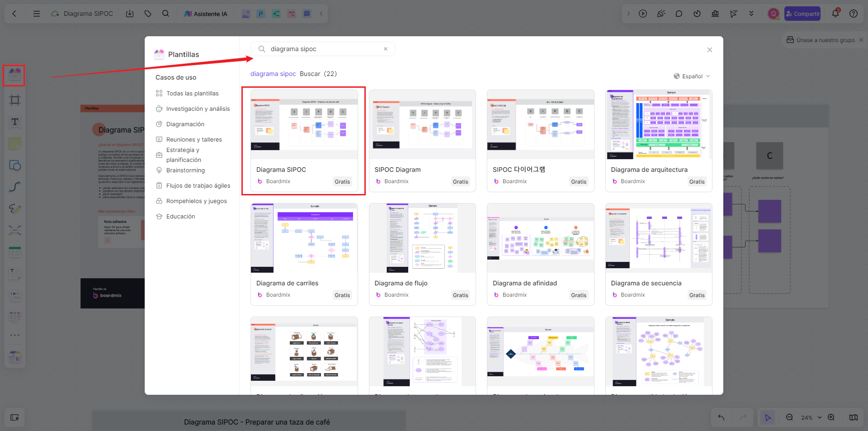Viewport: 868px width, 431px height.
Task: Open the hamburger main menu
Action: (x=37, y=14)
